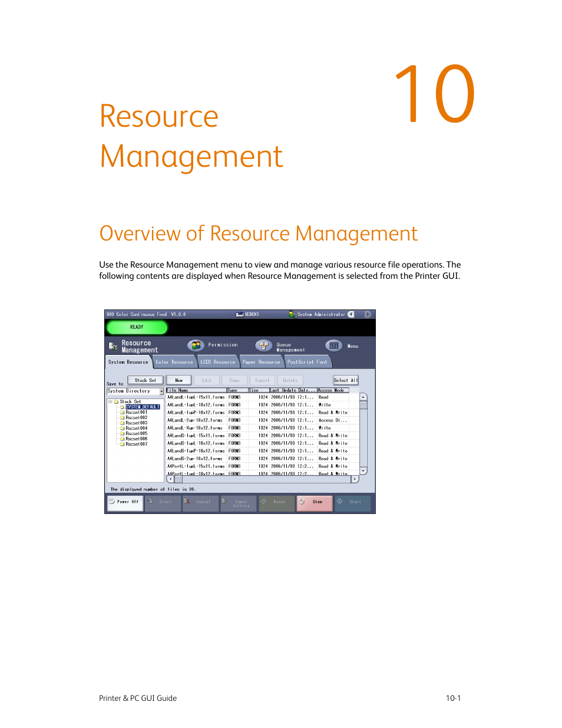Viewport: 562px width, 728px height.
Task: Switch to the PostScript Font tab
Action: (x=307, y=362)
